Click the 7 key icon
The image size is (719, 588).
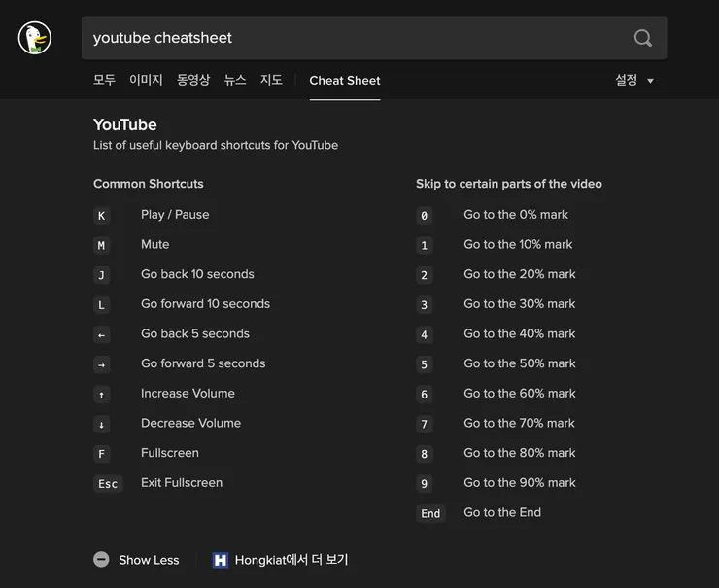pos(425,425)
